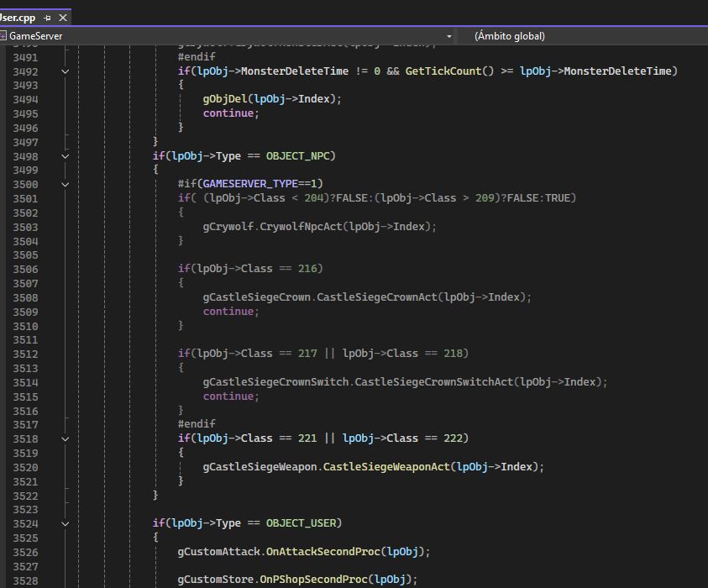Screen dimensions: 708x588
Task: Click the number 216 on line 3506
Action: pyautogui.click(x=307, y=269)
